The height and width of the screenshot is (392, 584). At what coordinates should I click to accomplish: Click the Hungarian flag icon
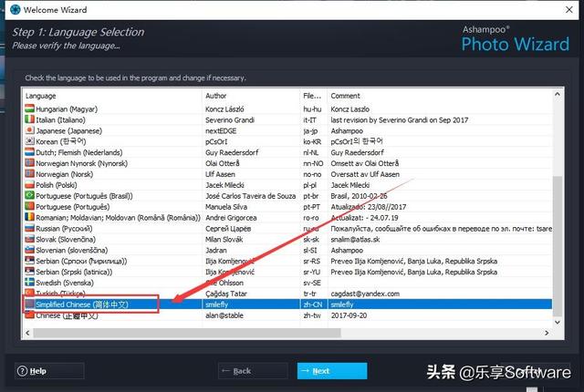click(29, 109)
